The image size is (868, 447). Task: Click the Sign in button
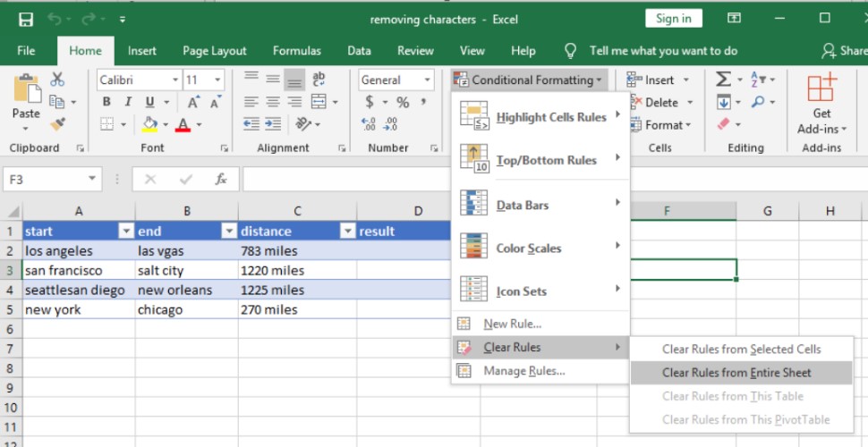pos(673,19)
